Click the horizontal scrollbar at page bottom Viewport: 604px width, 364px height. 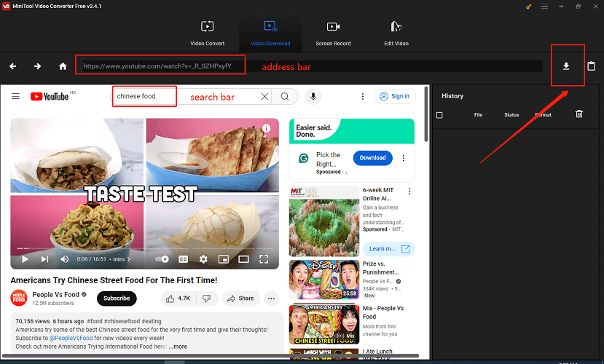coord(211,356)
